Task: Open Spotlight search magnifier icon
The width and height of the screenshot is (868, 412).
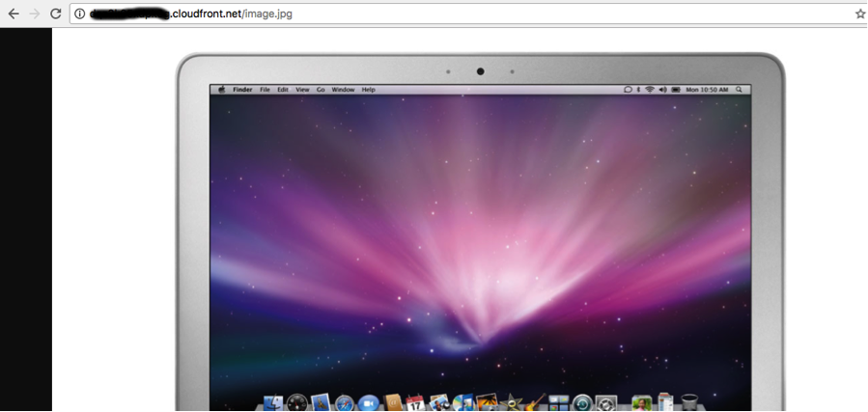Action: coord(739,89)
